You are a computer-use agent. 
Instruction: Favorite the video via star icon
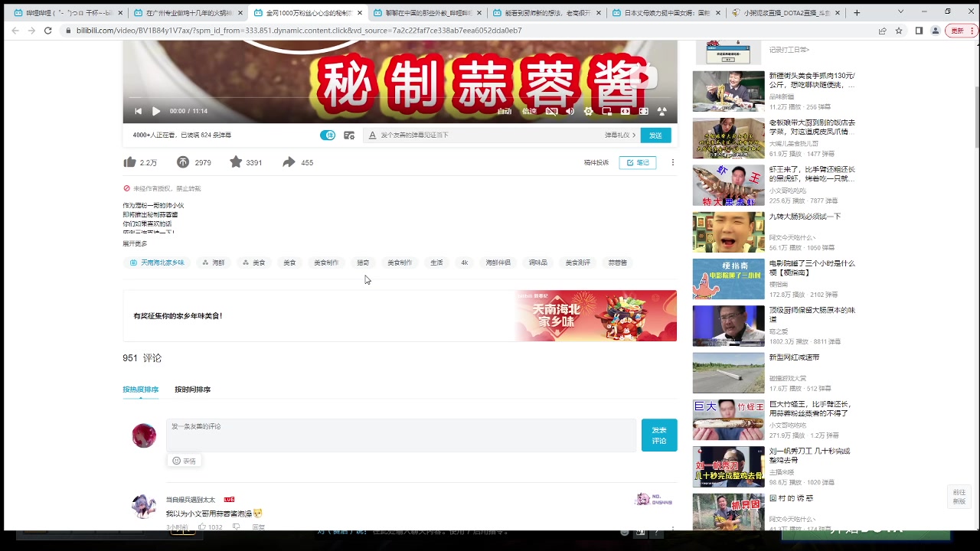(x=236, y=161)
